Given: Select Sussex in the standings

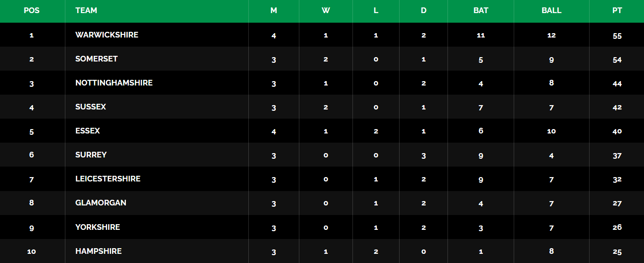Looking at the screenshot, I should [91, 107].
